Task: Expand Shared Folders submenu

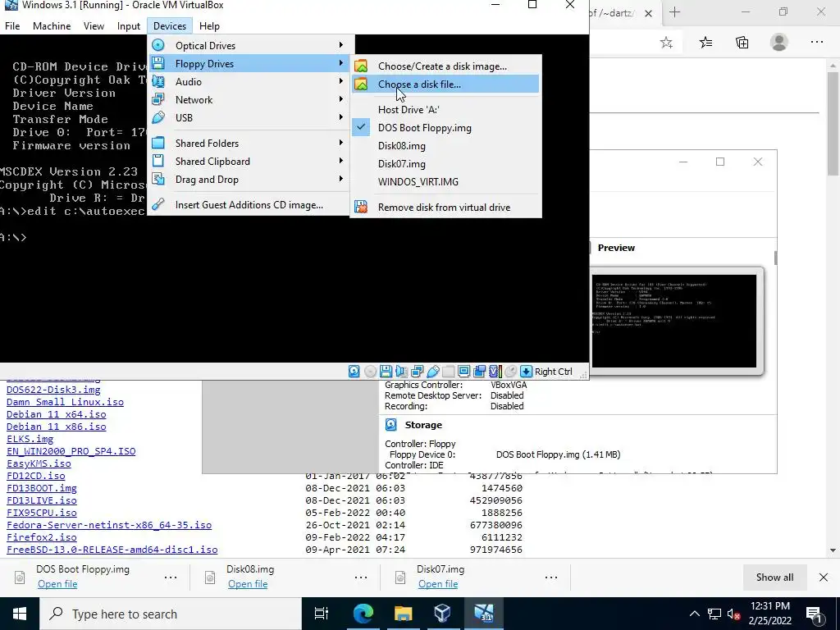Action: pos(248,144)
